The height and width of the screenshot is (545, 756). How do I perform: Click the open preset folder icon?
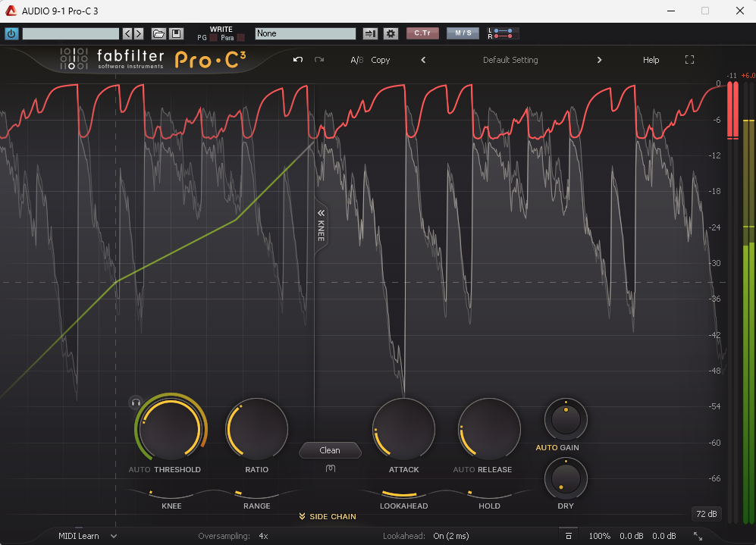click(158, 33)
